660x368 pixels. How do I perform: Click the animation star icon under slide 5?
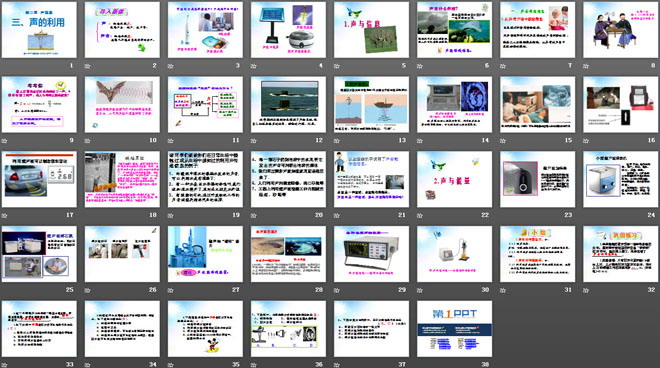point(337,66)
